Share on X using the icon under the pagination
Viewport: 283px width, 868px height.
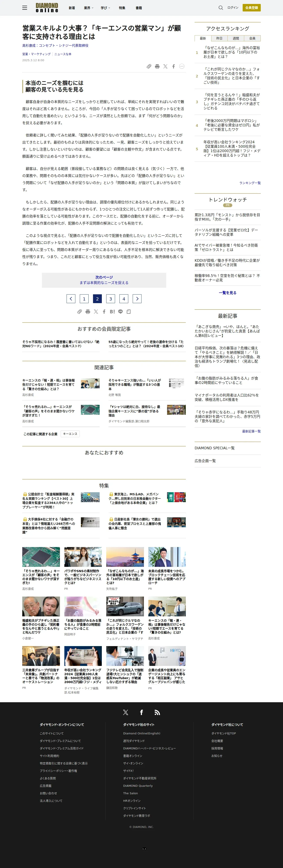point(96,312)
